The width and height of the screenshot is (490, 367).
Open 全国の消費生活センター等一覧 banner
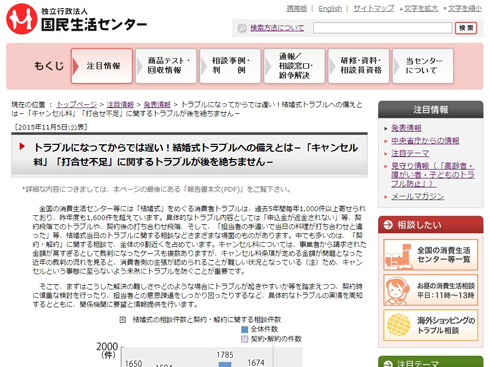(x=431, y=255)
